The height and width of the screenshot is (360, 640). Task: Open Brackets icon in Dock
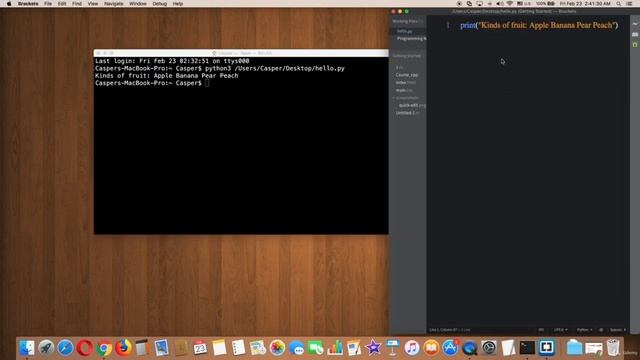(546, 348)
